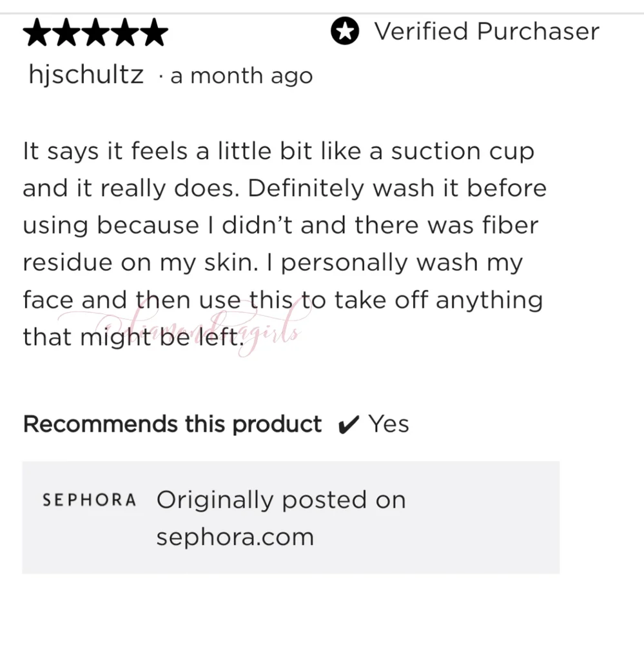Click the gray Sephora source box

coord(291,517)
